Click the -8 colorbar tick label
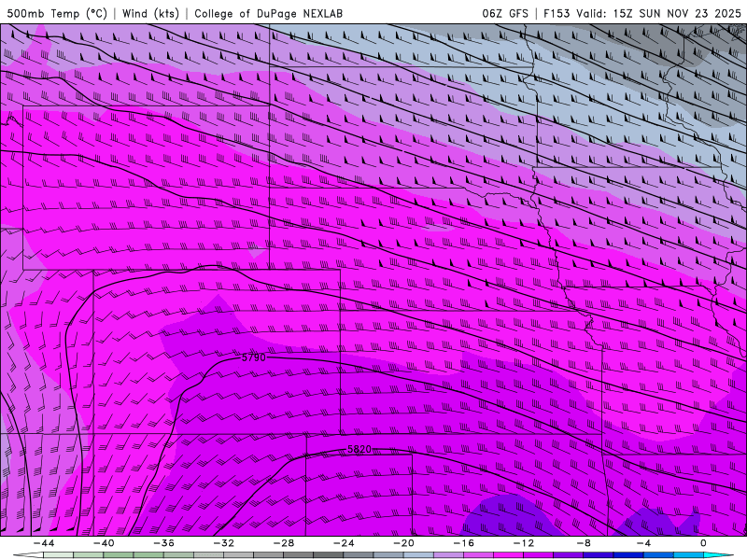 (584, 543)
